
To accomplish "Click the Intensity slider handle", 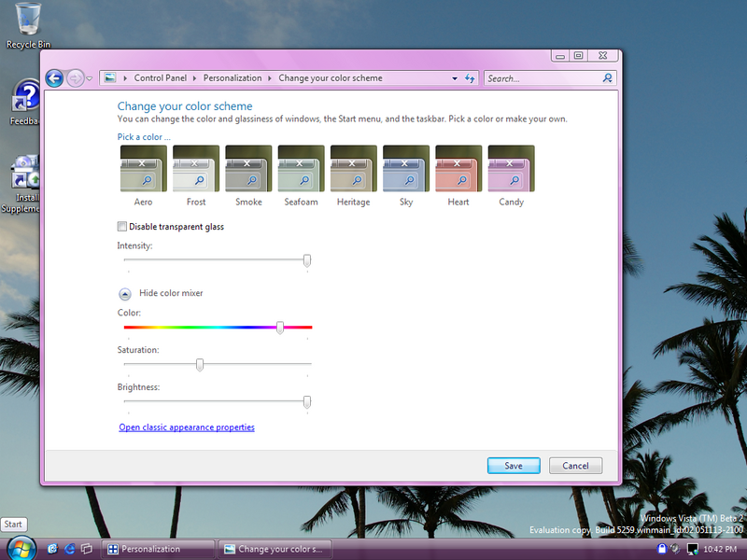I will coord(307,260).
